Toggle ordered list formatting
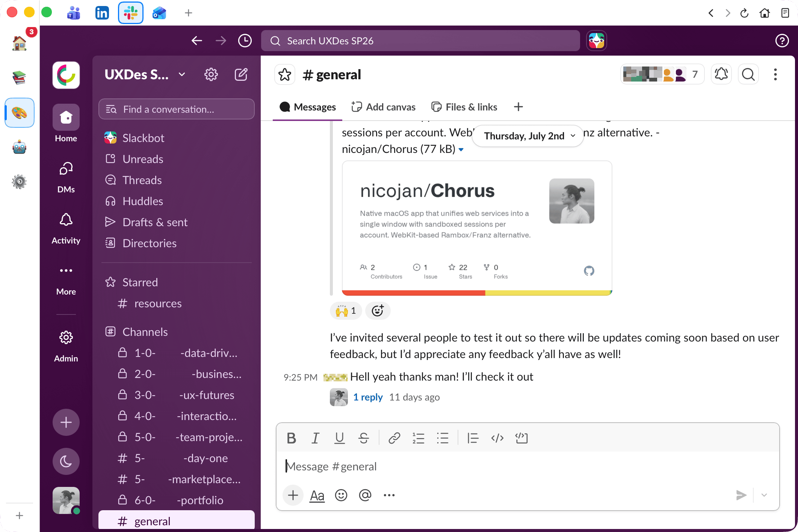 point(418,438)
